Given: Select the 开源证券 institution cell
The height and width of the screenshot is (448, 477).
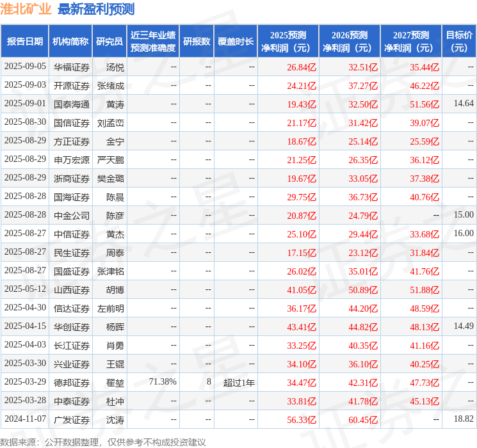Looking at the screenshot, I should 72,86.
